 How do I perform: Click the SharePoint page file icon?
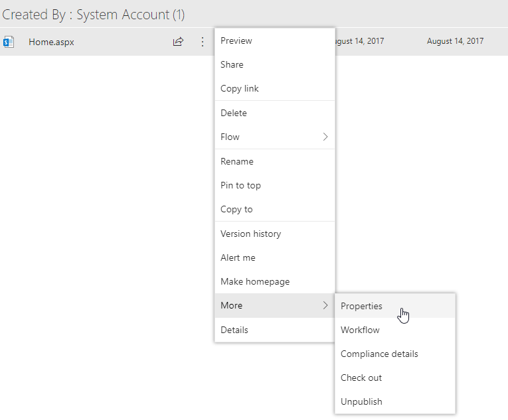click(x=9, y=42)
